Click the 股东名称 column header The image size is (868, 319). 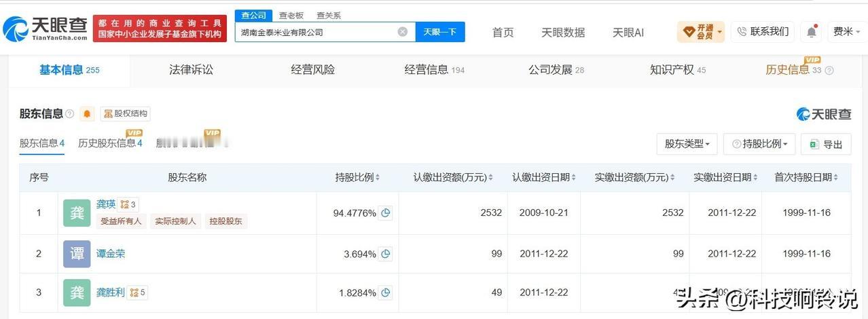pos(187,177)
